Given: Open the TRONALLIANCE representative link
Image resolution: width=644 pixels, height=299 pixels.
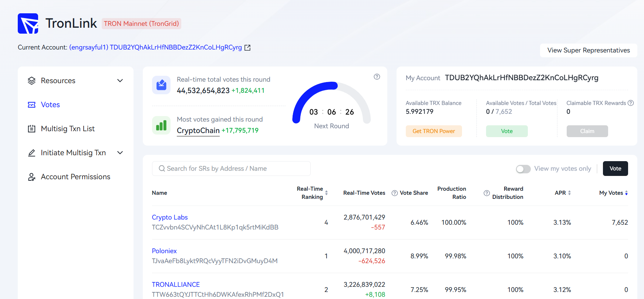Looking at the screenshot, I should 176,285.
